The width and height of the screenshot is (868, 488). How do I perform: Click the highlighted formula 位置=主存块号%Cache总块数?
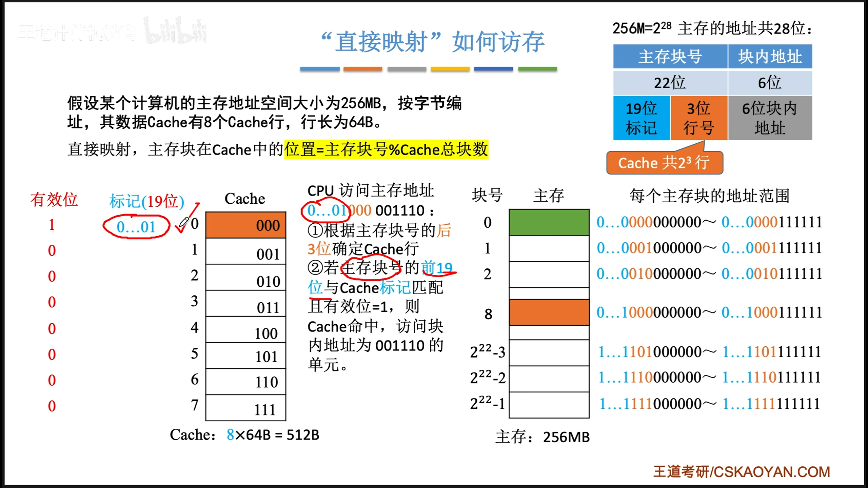(386, 149)
